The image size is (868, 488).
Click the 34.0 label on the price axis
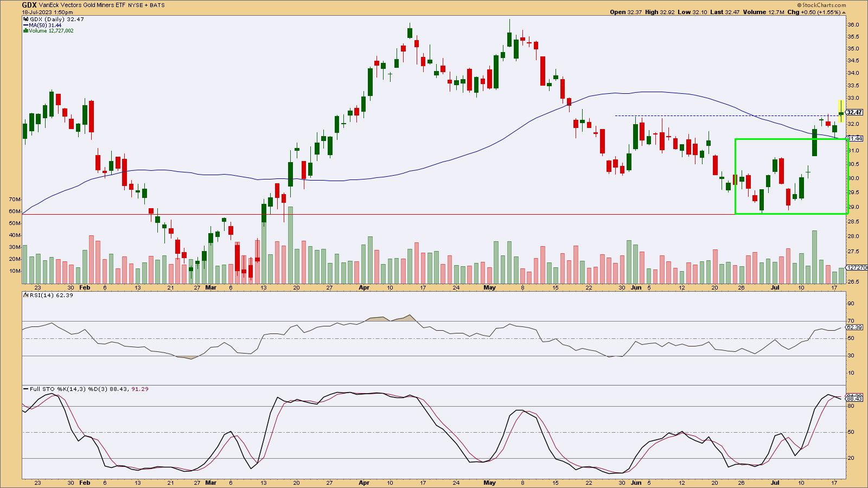tap(853, 73)
